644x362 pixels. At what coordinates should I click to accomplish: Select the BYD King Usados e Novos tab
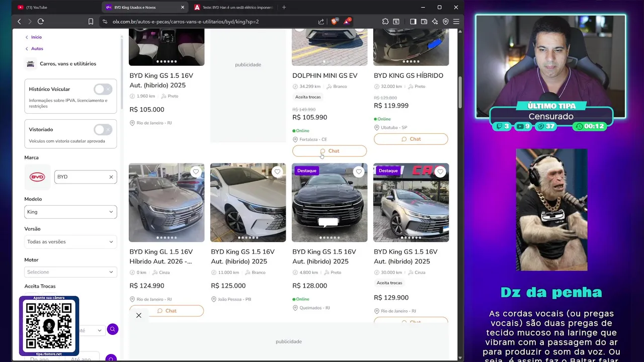141,7
